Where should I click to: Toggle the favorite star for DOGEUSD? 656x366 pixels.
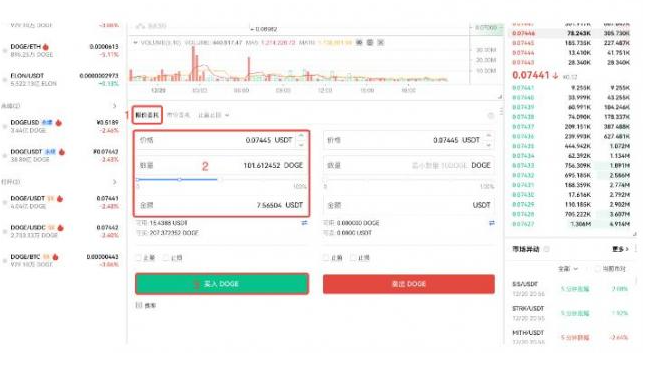click(x=5, y=126)
